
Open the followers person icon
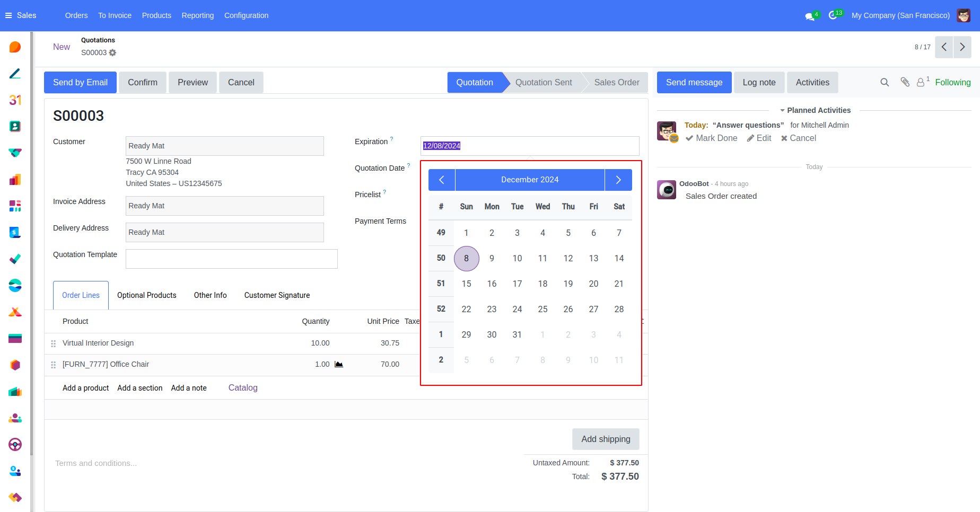coord(921,83)
